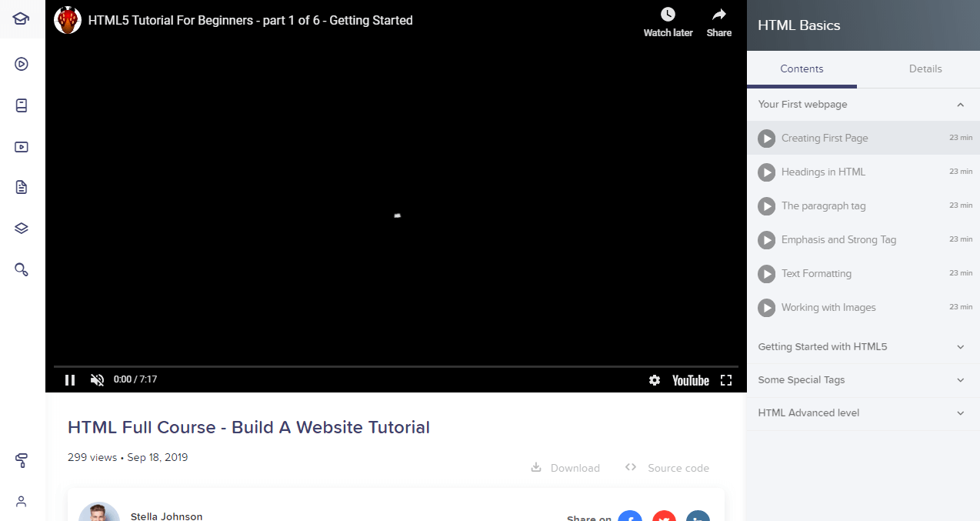980x521 pixels.
Task: Toggle fullscreen mode on the video
Action: (x=725, y=380)
